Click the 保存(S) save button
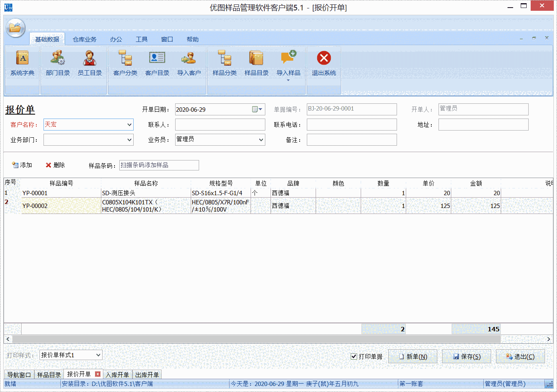The width and height of the screenshot is (557, 392). pyautogui.click(x=466, y=356)
